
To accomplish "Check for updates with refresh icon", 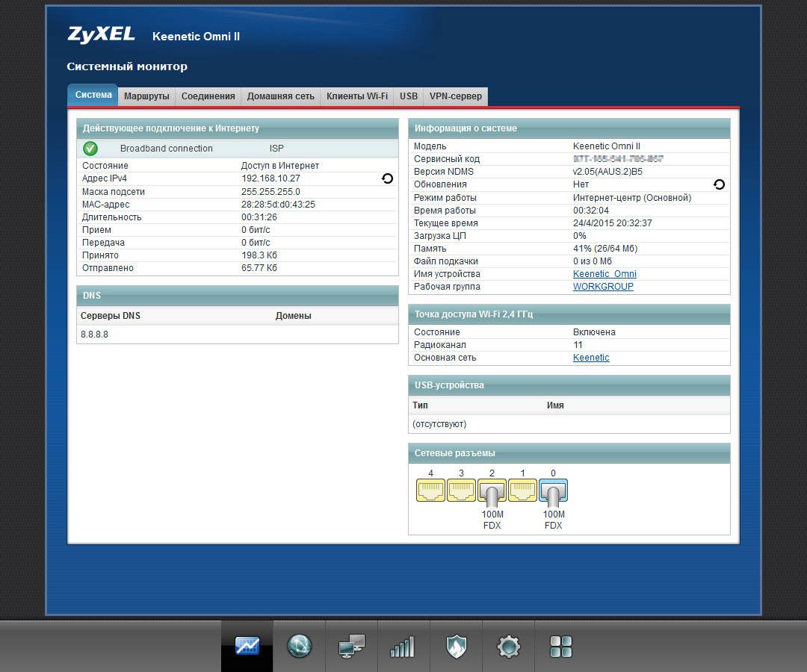I will 719,184.
